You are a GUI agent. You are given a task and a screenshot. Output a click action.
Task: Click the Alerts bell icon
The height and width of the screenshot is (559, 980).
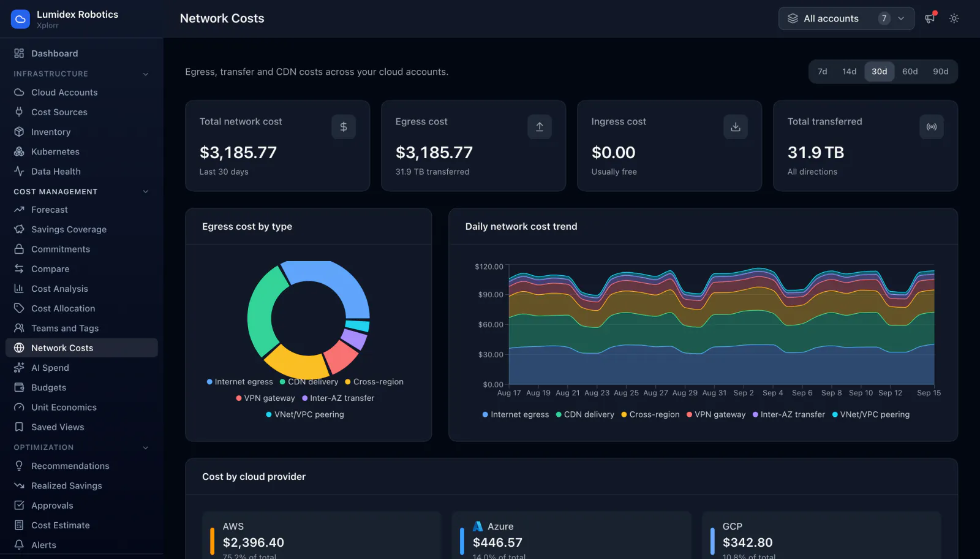coord(19,545)
